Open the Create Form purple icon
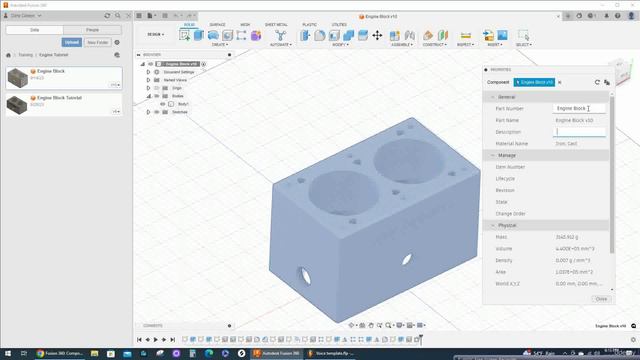640x360 pixels. pyautogui.click(x=256, y=35)
